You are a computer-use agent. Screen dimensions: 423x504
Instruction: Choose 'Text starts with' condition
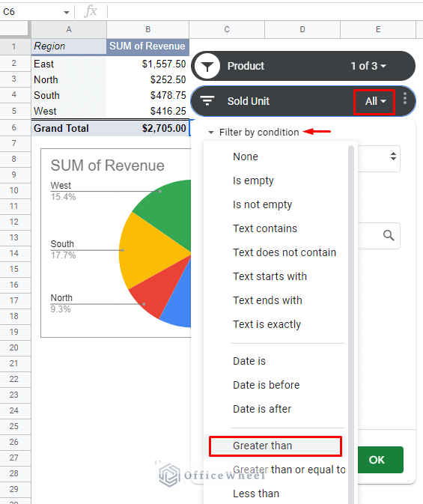(x=270, y=276)
